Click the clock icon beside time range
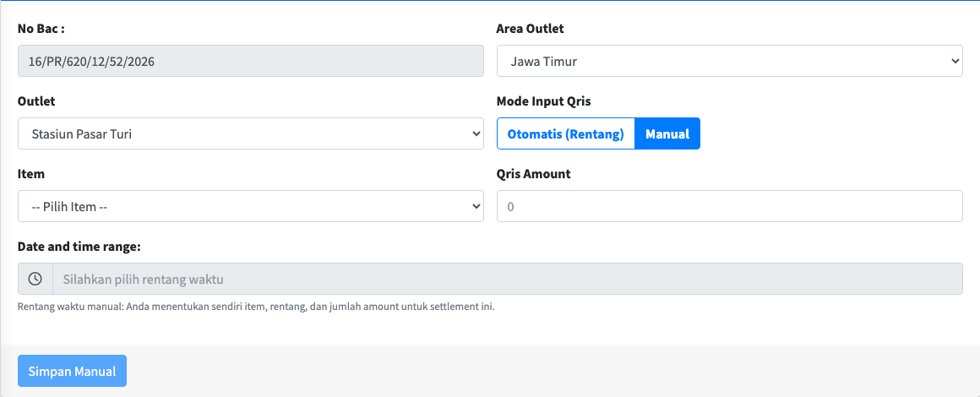 click(x=35, y=279)
